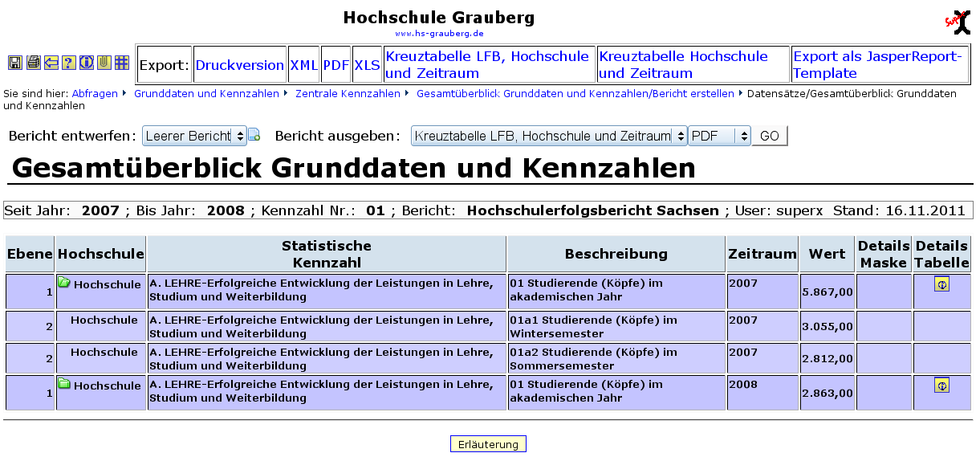The width and height of the screenshot is (980, 457).
Task: Export as PDF link in export bar
Action: pyautogui.click(x=336, y=65)
